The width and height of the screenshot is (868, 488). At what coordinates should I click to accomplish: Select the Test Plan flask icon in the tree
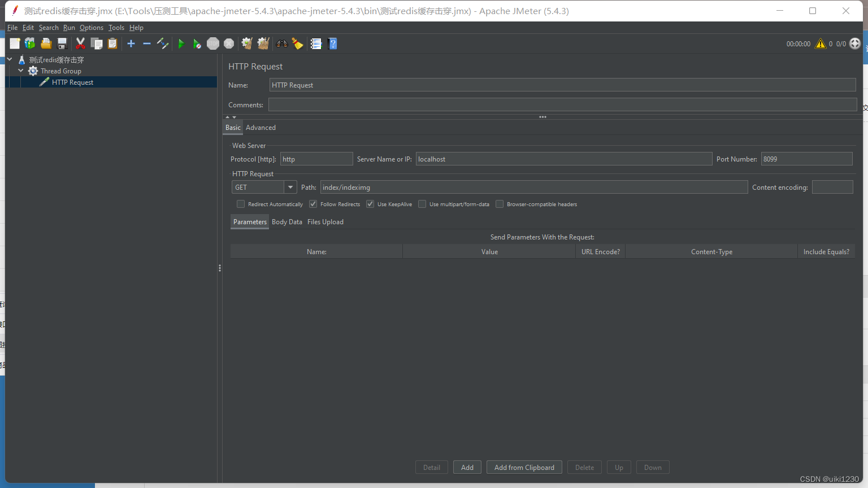pyautogui.click(x=22, y=60)
